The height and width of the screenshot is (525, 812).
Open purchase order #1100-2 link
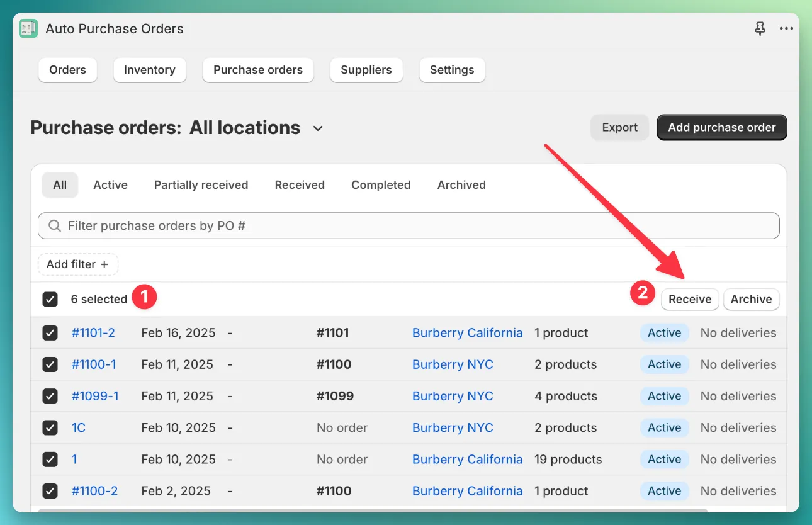94,491
